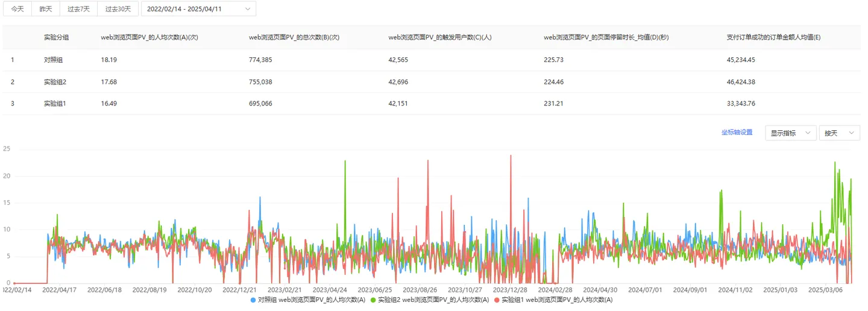This screenshot has height=311, width=868.
Task: Click total count cell 695,066
Action: click(260, 104)
